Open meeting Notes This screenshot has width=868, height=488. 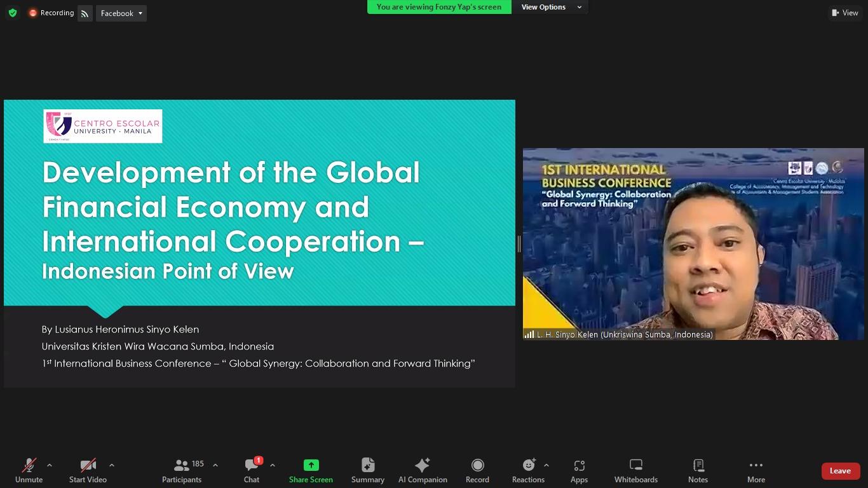pyautogui.click(x=698, y=471)
